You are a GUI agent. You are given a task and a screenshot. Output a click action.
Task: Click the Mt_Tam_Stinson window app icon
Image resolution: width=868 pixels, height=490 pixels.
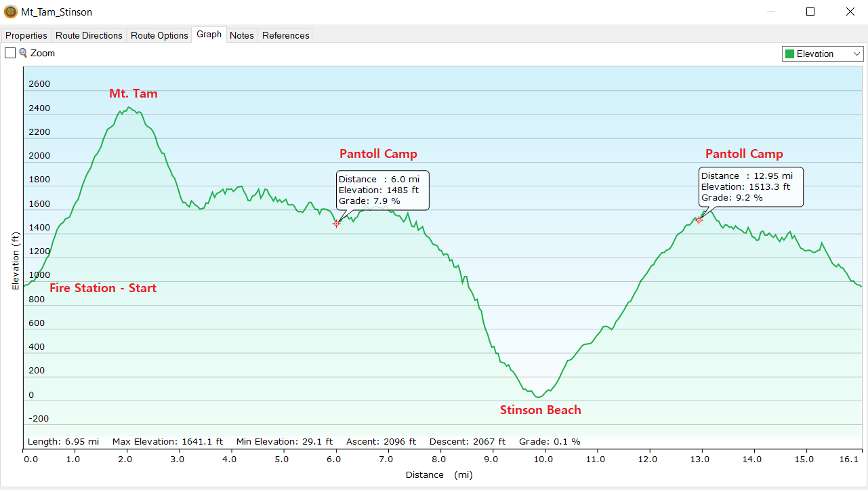point(10,12)
